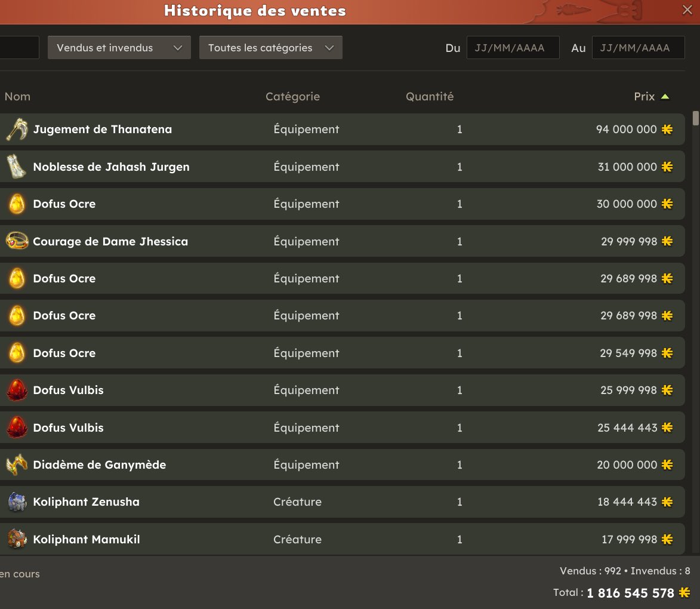Image resolution: width=700 pixels, height=609 pixels.
Task: Focus the Au end date field
Action: pyautogui.click(x=639, y=47)
